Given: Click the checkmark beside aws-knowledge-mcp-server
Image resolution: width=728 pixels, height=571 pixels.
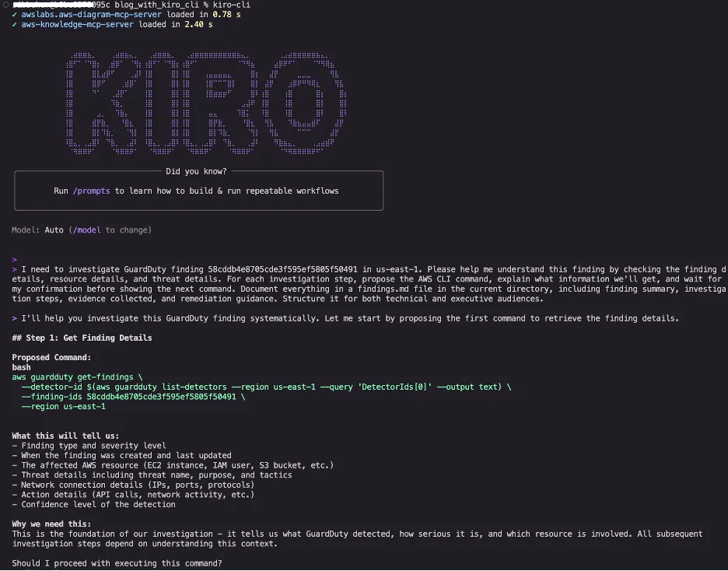Looking at the screenshot, I should coord(15,24).
